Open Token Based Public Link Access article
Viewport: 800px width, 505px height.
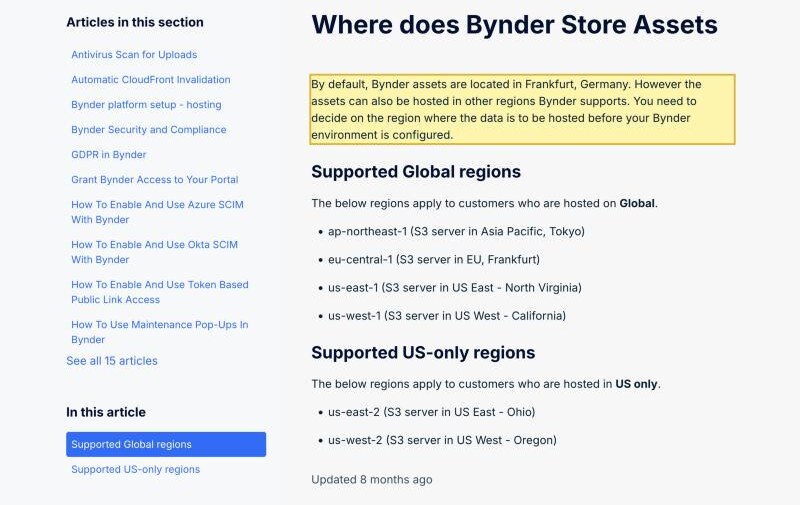coord(160,292)
